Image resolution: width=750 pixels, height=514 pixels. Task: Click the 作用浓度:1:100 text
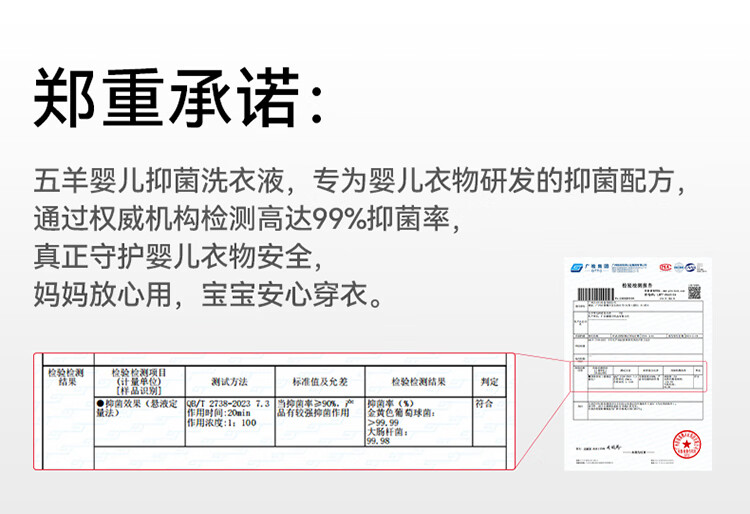tap(221, 423)
